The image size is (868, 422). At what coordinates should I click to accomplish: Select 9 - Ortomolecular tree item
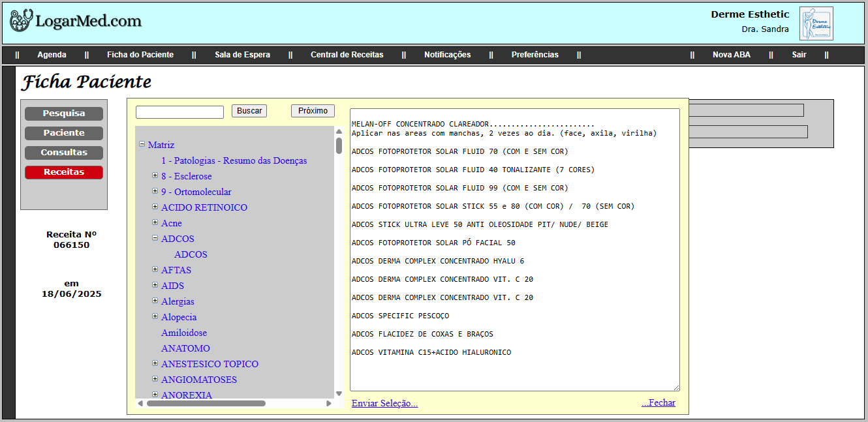click(x=196, y=192)
